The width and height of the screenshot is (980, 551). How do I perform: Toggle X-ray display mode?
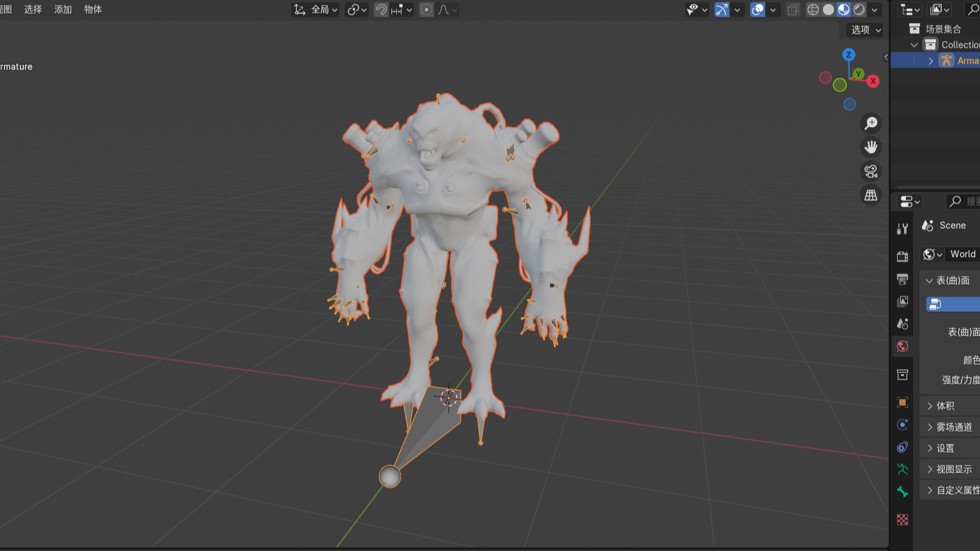(793, 10)
